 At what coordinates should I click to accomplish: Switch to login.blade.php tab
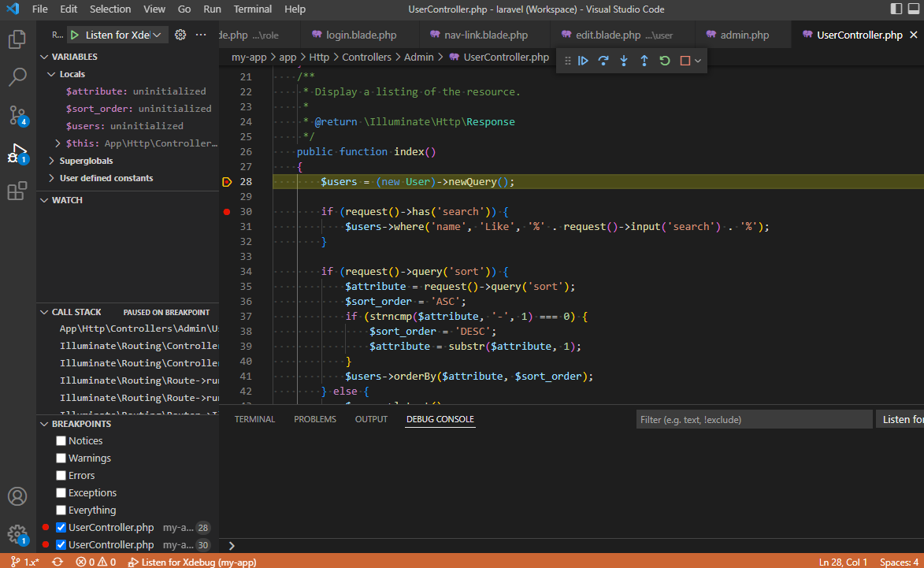click(360, 35)
